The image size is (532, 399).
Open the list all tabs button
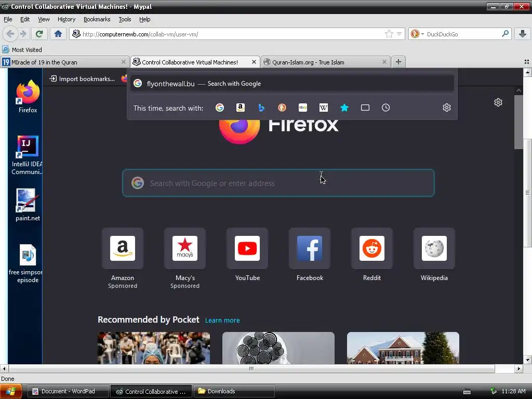click(527, 62)
